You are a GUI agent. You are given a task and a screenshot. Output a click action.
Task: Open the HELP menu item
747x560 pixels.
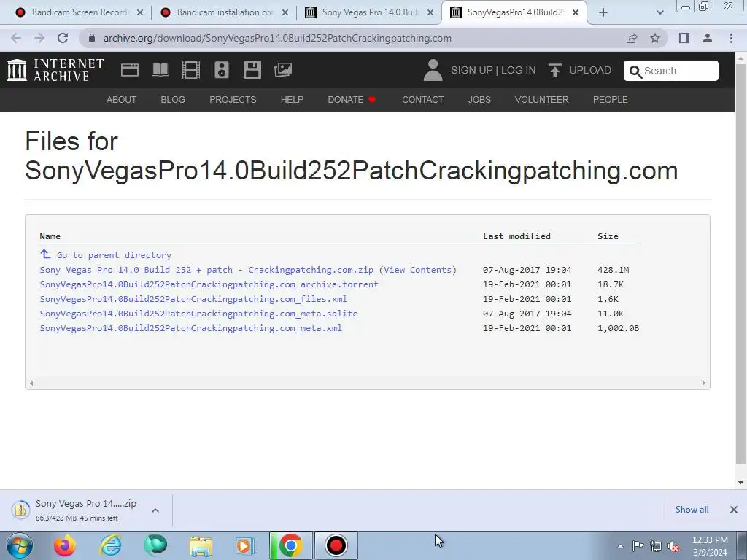(292, 99)
